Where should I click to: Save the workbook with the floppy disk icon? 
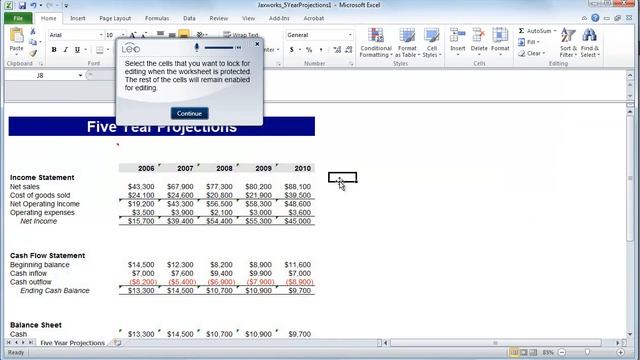22,5
